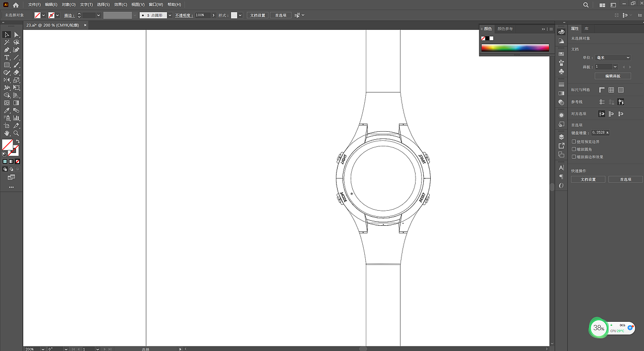Toggle grid display icon

pyautogui.click(x=611, y=90)
